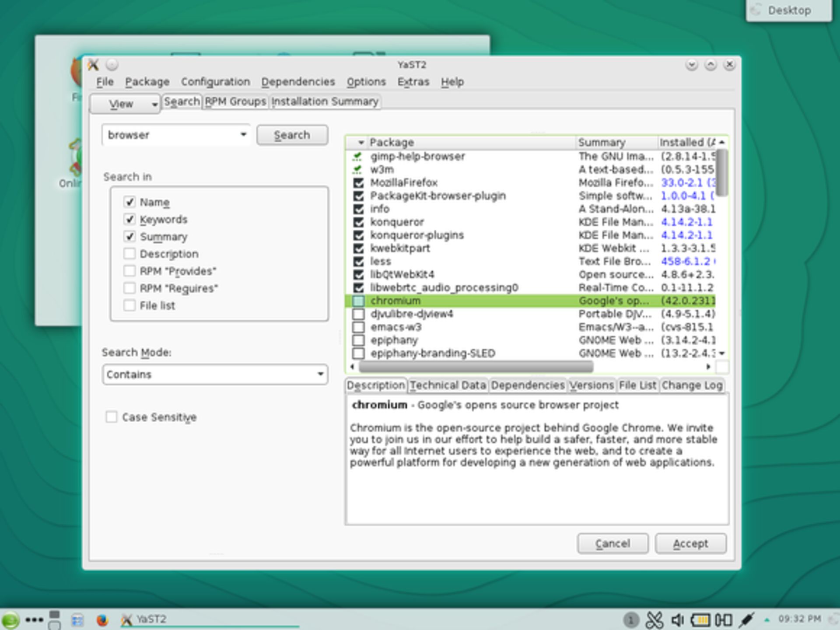The image size is (840, 630).
Task: Open the network plug tray icon
Action: [746, 620]
